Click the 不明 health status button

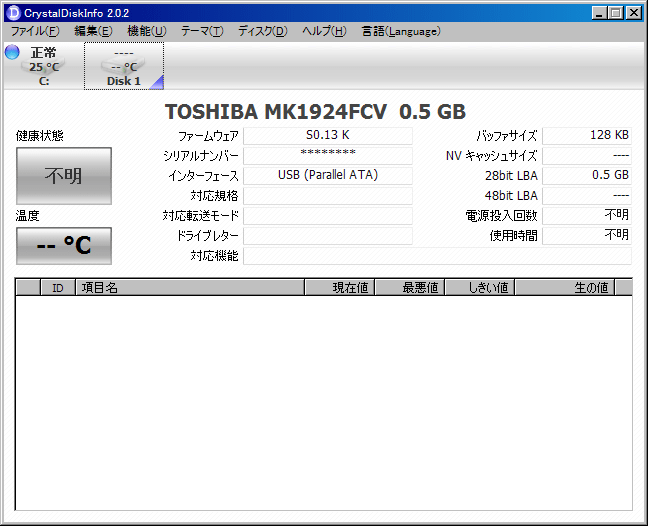coord(64,176)
